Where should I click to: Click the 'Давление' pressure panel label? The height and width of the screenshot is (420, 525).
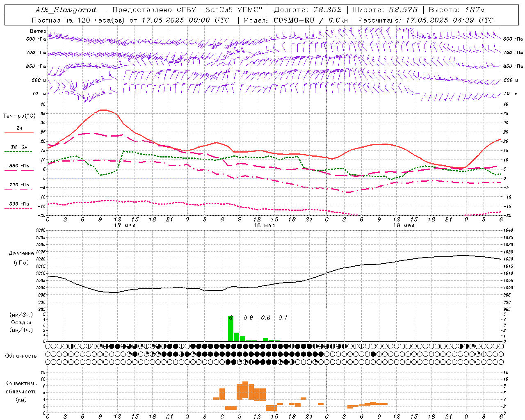tap(21, 253)
